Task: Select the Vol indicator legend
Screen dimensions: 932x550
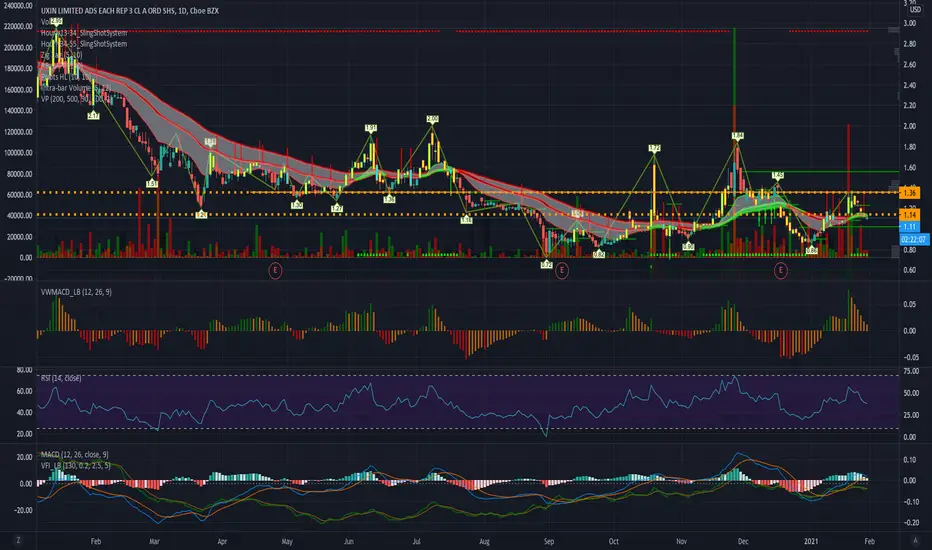Action: click(x=45, y=21)
